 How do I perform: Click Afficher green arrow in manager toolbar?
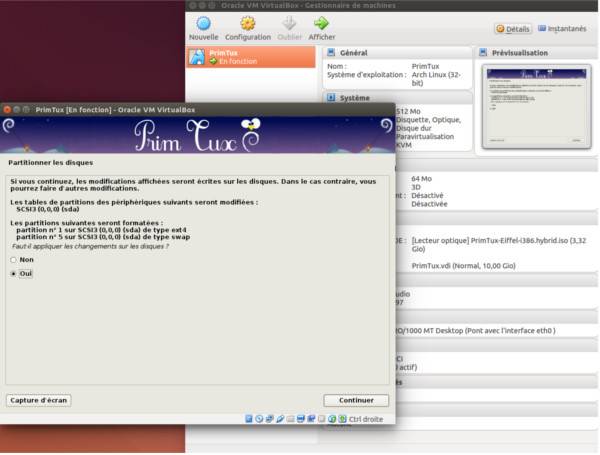(321, 23)
